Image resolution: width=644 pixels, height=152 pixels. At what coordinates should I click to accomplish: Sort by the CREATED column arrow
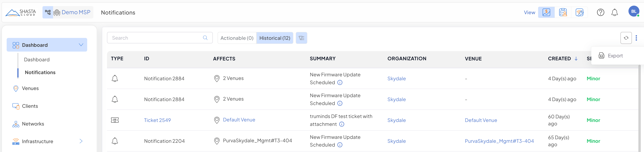(x=576, y=59)
